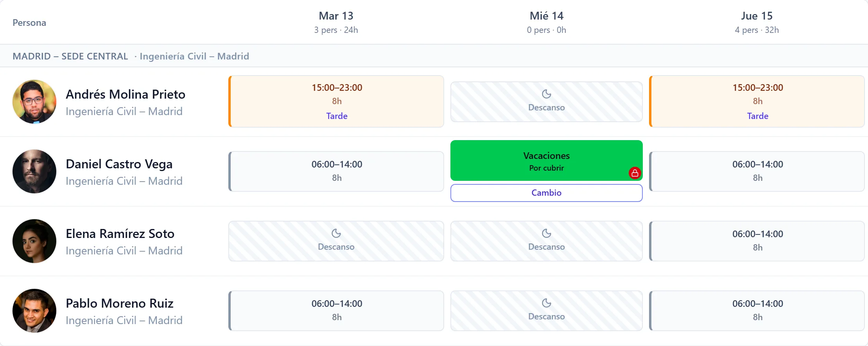Click moon icon in Andrés's Wednesday rest cell
Screen dimensions: 868x346
click(x=547, y=94)
